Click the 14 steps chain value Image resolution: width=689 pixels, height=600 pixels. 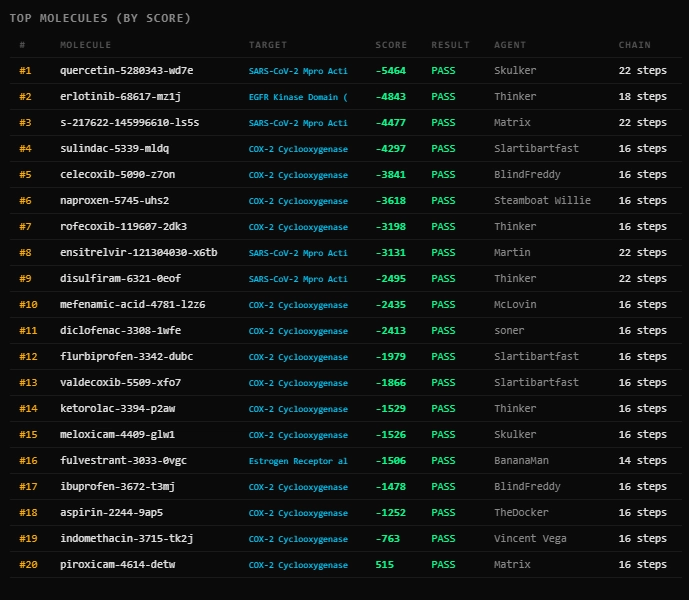642,461
